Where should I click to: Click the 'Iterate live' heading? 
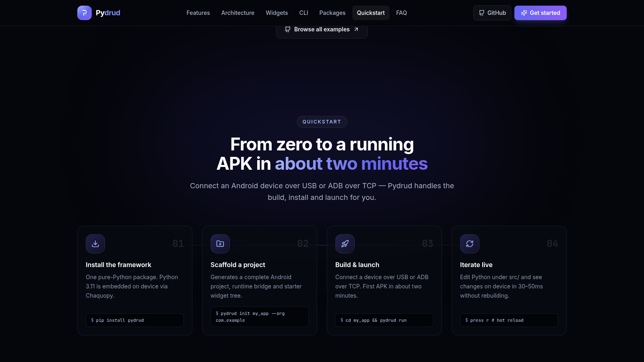(476, 265)
